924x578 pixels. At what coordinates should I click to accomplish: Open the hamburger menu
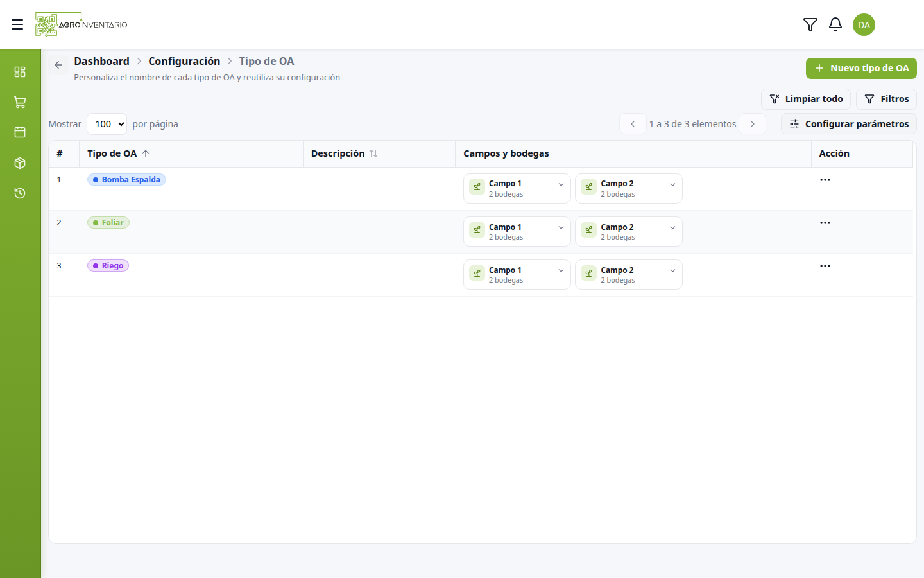(x=17, y=24)
